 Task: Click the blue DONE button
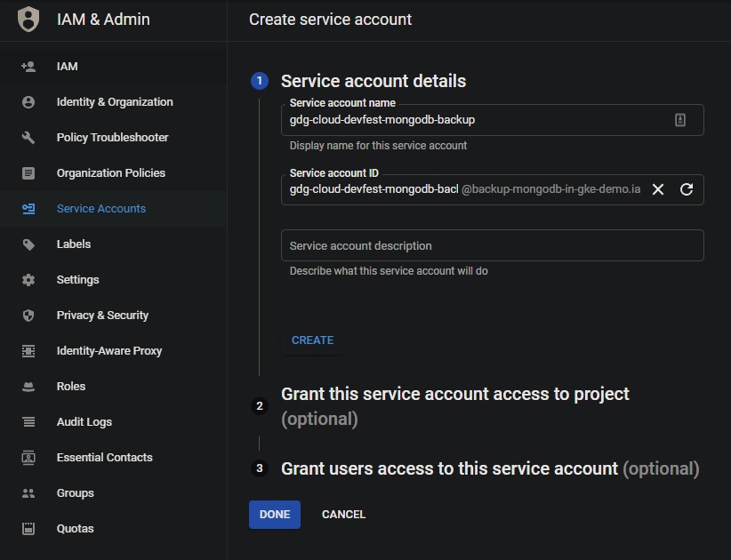tap(275, 515)
